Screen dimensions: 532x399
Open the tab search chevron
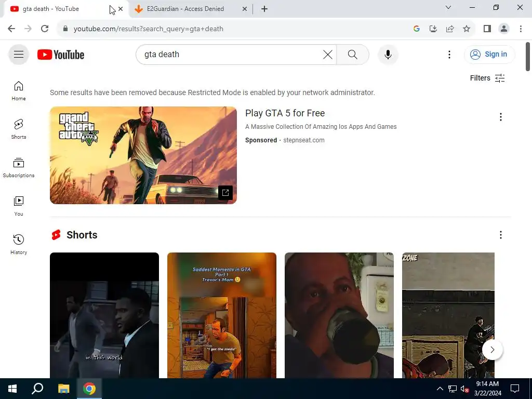tap(448, 7)
